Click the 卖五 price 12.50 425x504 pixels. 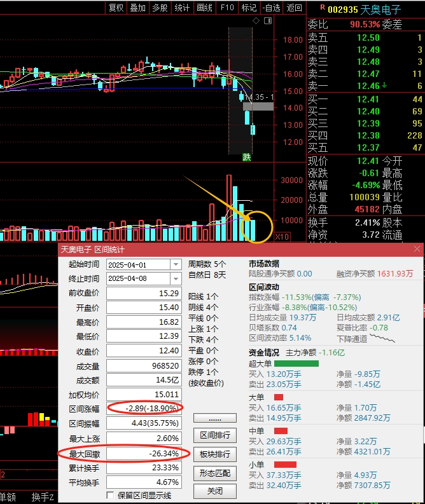[368, 37]
